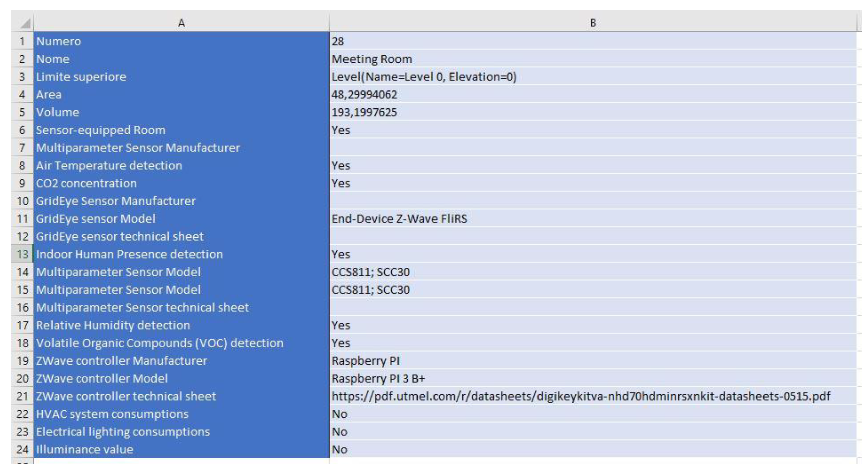Select row 1 header

21,41
